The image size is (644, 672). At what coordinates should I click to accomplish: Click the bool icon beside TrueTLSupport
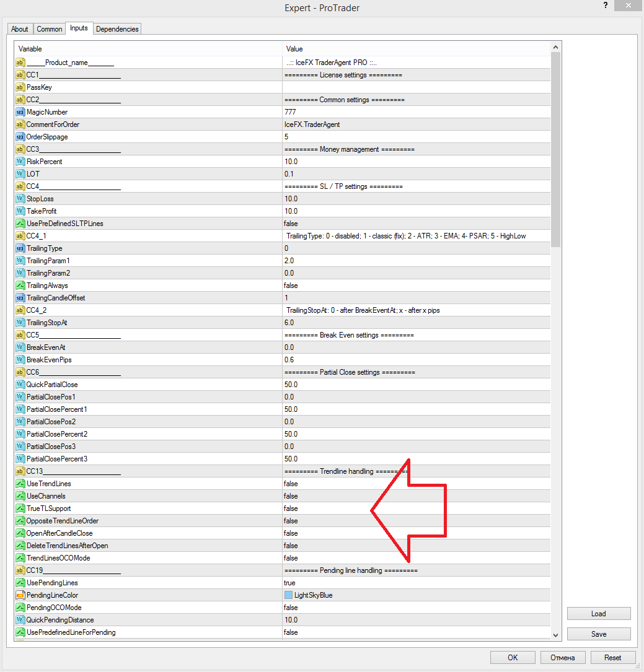coord(20,508)
